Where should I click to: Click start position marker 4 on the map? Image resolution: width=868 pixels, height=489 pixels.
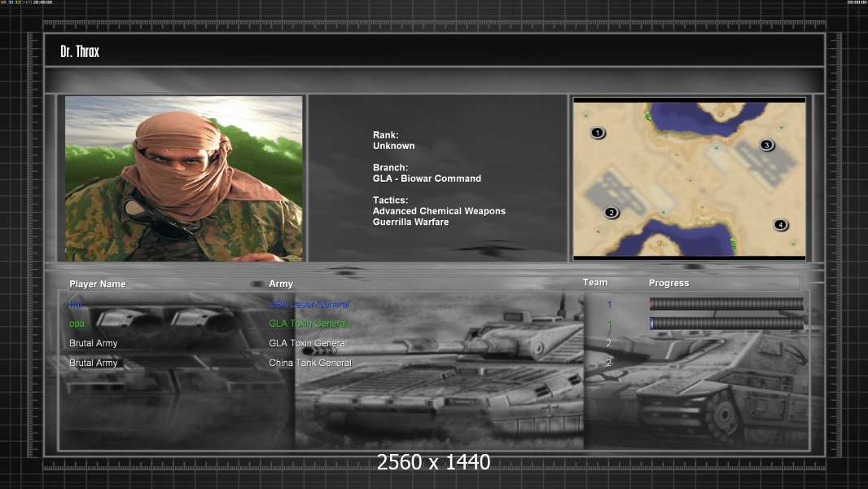click(x=781, y=225)
